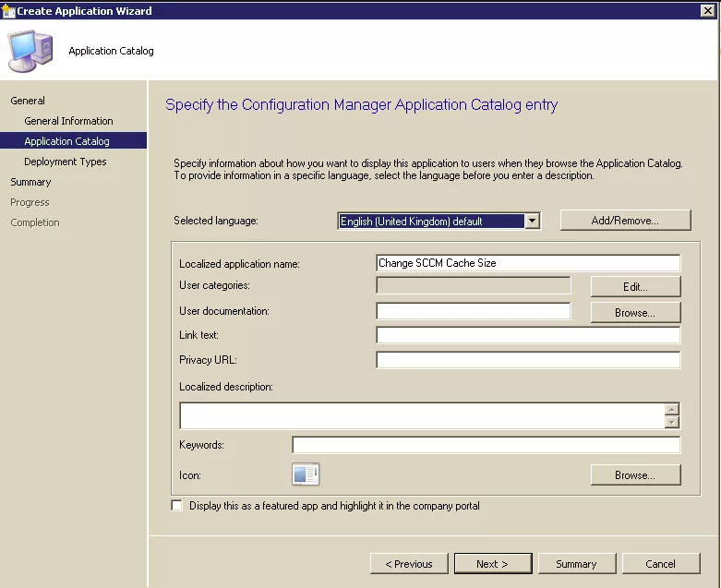Click the User categories field
This screenshot has height=588, width=721.
474,285
